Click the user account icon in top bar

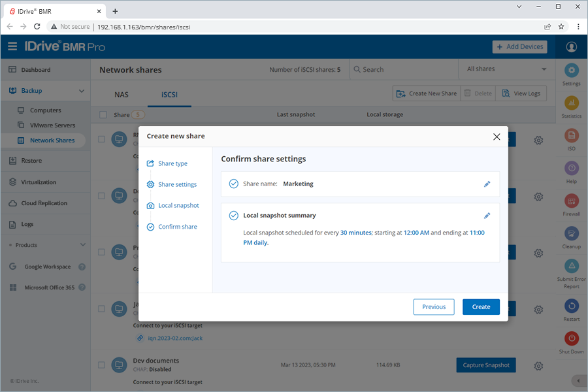coord(571,46)
